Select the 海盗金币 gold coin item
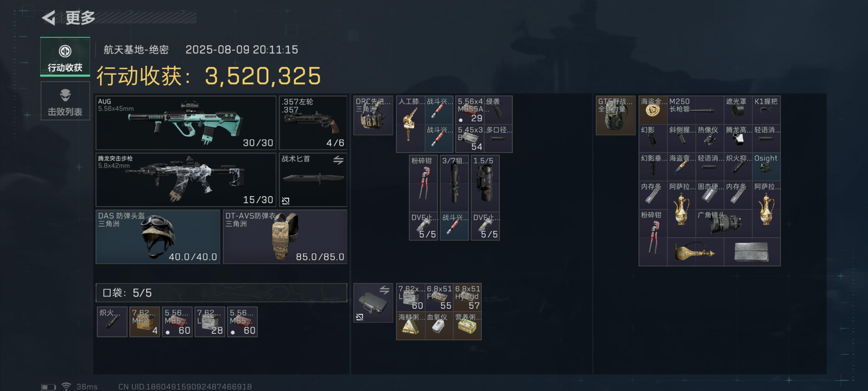The height and width of the screenshot is (391, 868). pos(653,110)
